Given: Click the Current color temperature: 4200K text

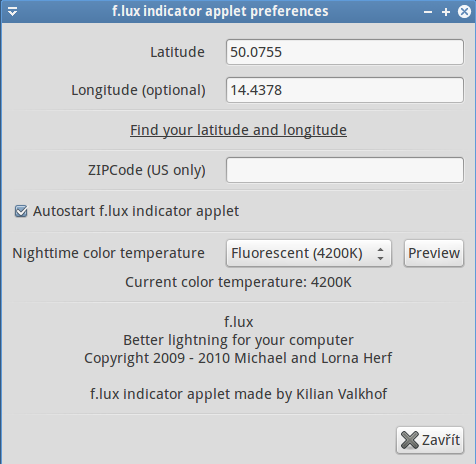Looking at the screenshot, I should tap(238, 282).
